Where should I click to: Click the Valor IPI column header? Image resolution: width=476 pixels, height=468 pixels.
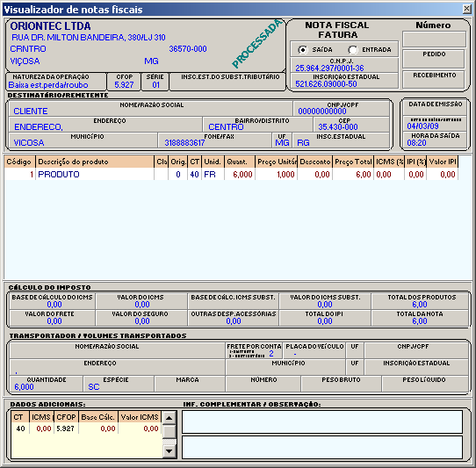[x=443, y=162]
